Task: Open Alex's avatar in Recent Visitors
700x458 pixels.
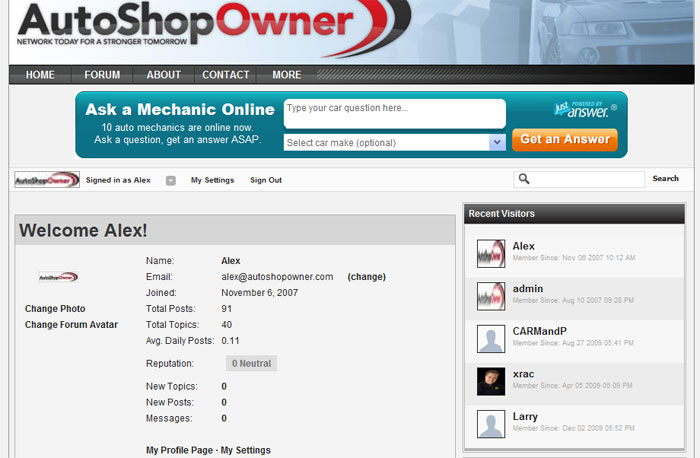Action: [x=491, y=254]
